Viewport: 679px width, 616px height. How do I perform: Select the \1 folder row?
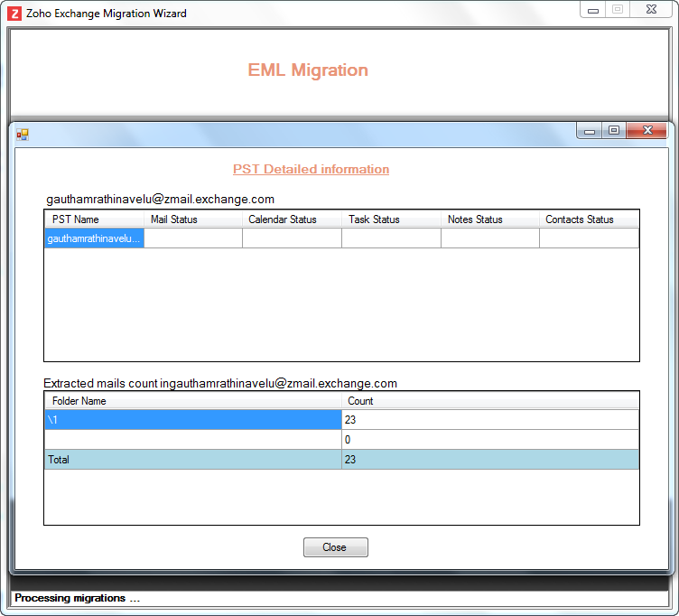[193, 420]
